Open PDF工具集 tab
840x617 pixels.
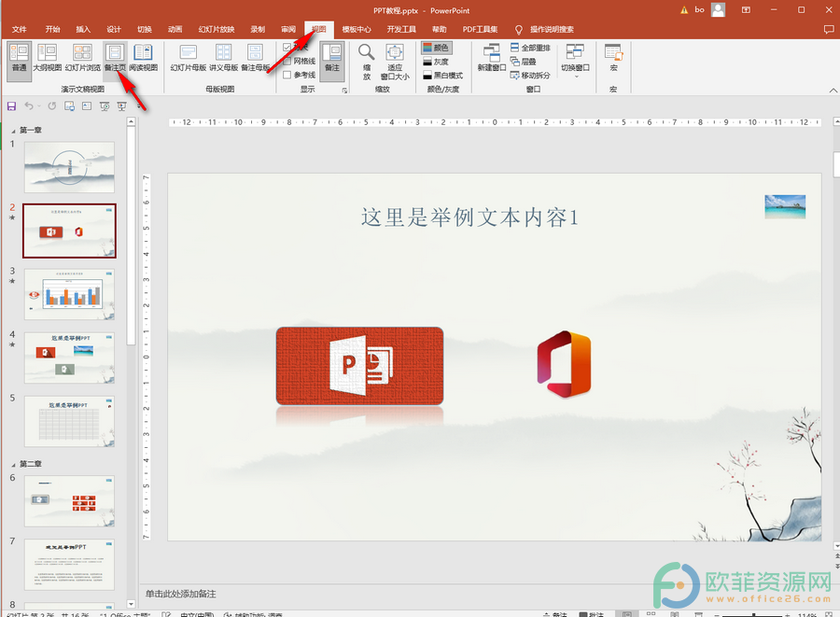click(480, 30)
